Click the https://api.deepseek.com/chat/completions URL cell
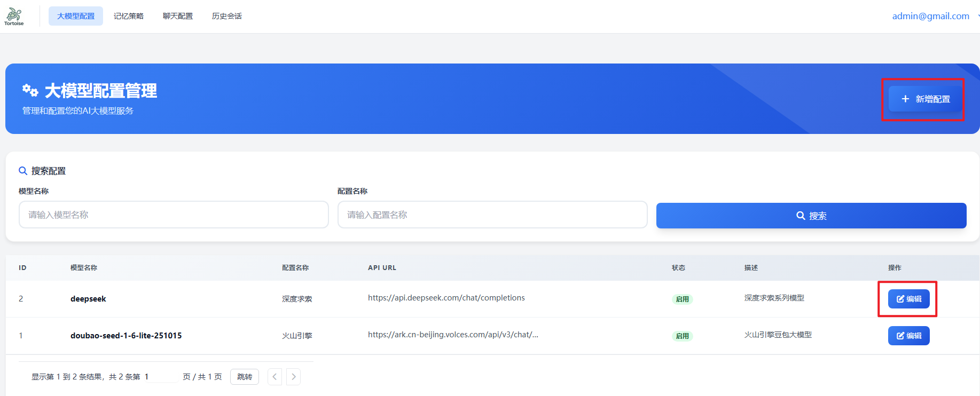The height and width of the screenshot is (396, 980). tap(446, 298)
